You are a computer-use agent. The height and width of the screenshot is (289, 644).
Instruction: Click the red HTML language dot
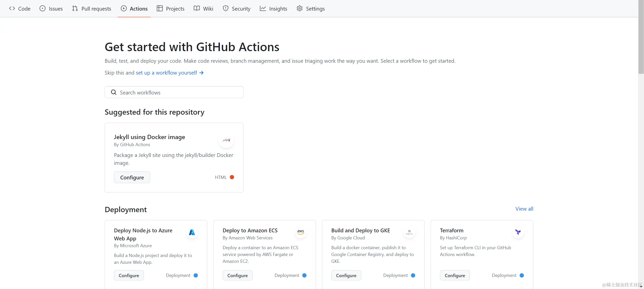pos(232,177)
